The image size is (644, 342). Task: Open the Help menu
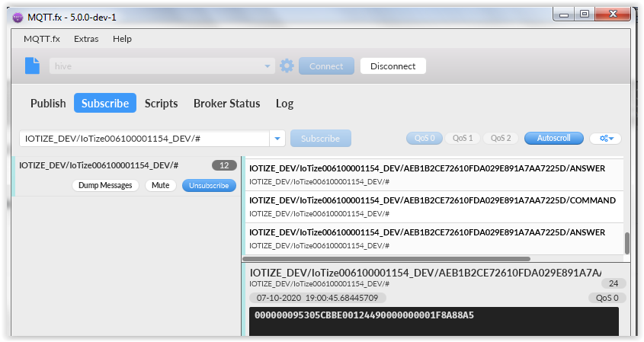click(123, 39)
